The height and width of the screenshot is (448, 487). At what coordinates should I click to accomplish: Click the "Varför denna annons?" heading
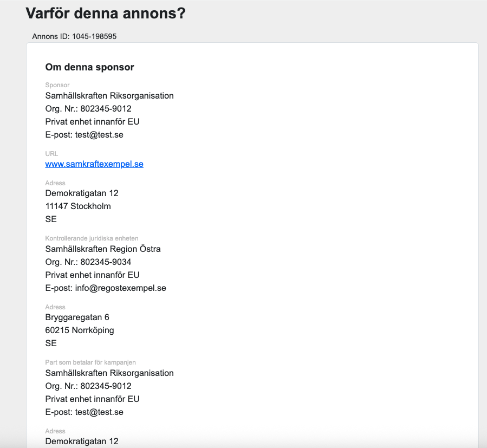tap(106, 14)
